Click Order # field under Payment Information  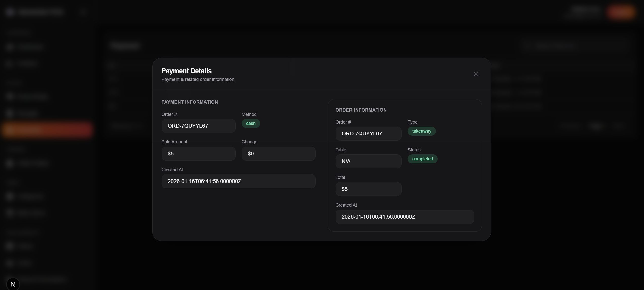point(198,126)
